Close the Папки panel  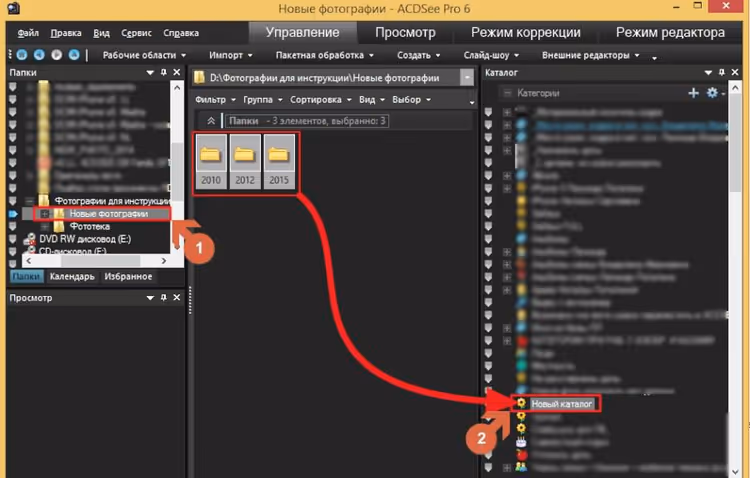[x=176, y=72]
